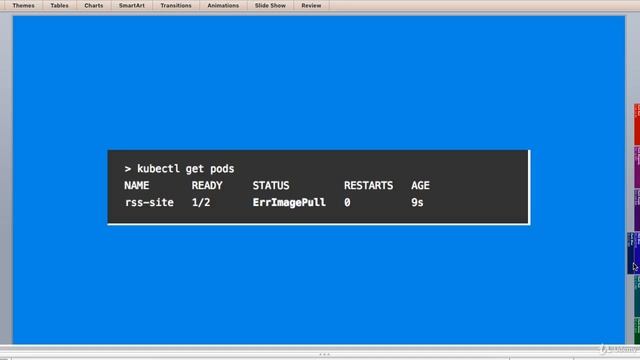Click the 'kubectl get pods' command text
Image resolution: width=640 pixels, height=360 pixels.
pos(186,169)
